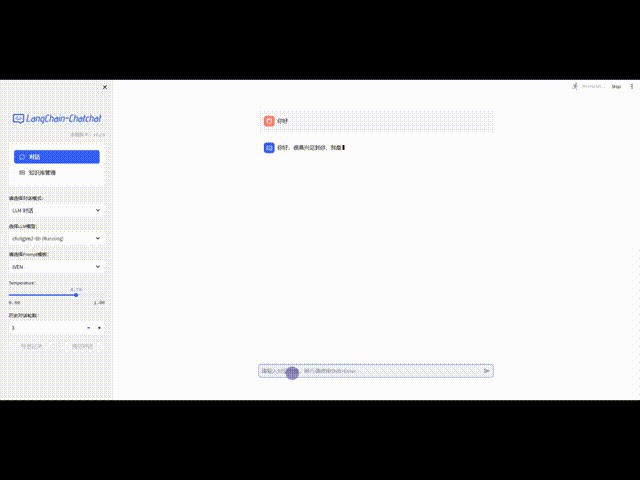The width and height of the screenshot is (640, 480).
Task: Click the clear conversation button in the sidebar
Action: tap(82, 346)
